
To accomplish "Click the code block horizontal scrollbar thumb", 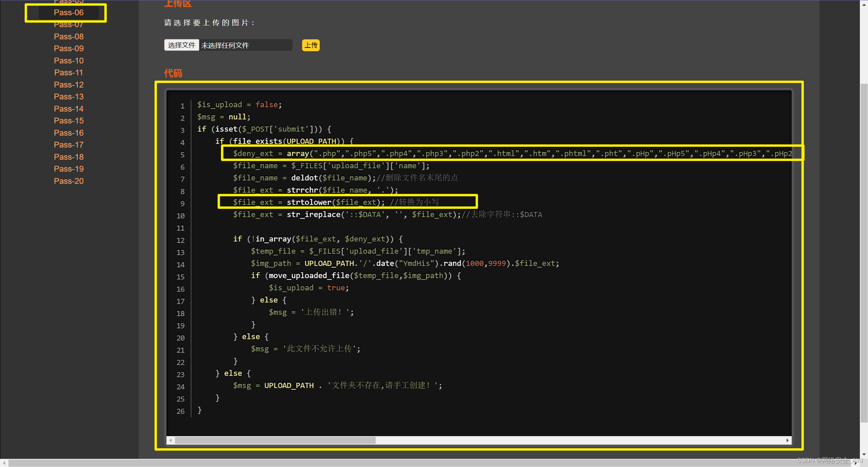I will point(275,440).
